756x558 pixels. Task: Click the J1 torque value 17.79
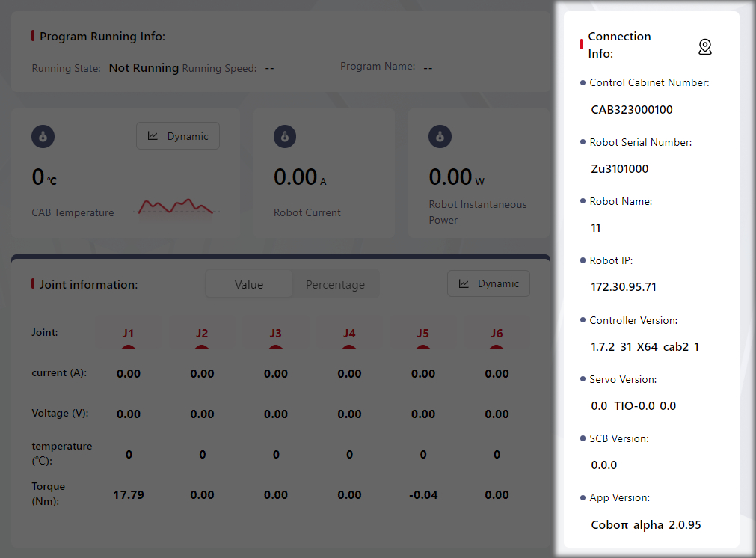129,494
